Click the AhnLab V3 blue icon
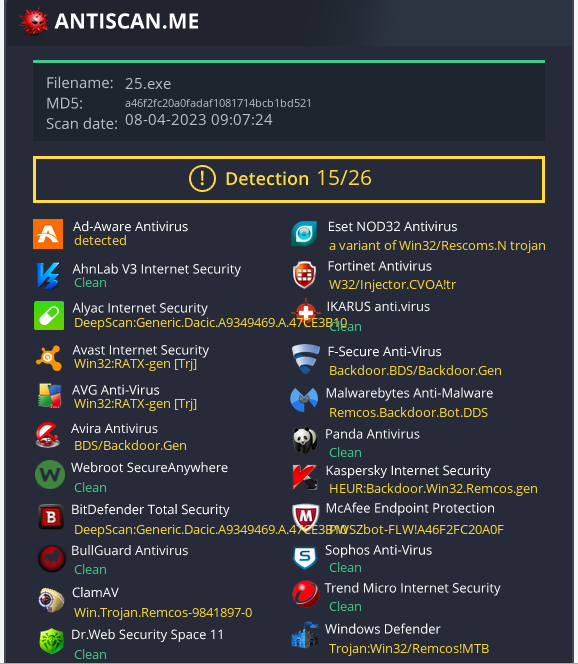The height and width of the screenshot is (664, 578). (x=48, y=276)
